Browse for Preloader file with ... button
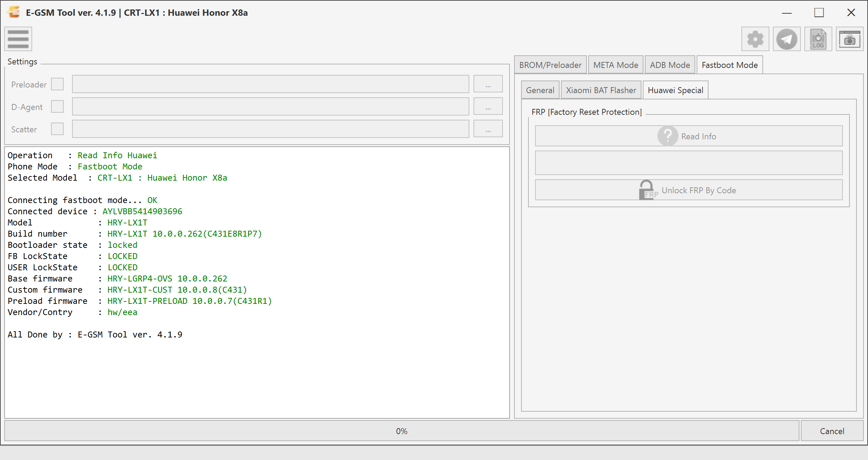 coord(488,84)
